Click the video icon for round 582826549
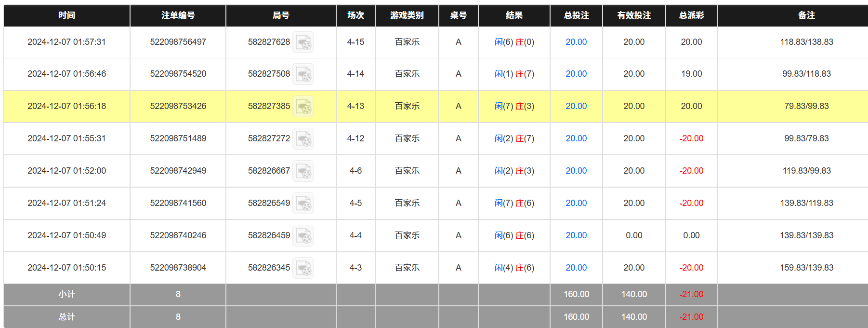The image size is (868, 328). 303,204
